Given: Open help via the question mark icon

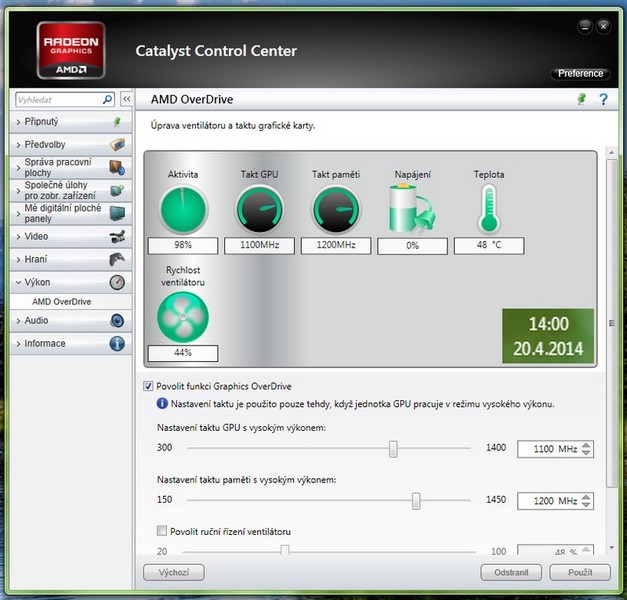Looking at the screenshot, I should pyautogui.click(x=603, y=99).
